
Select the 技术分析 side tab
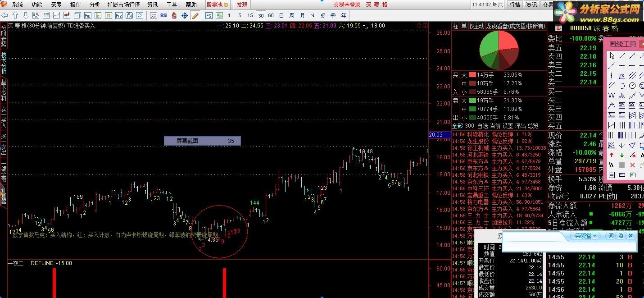pyautogui.click(x=4, y=63)
